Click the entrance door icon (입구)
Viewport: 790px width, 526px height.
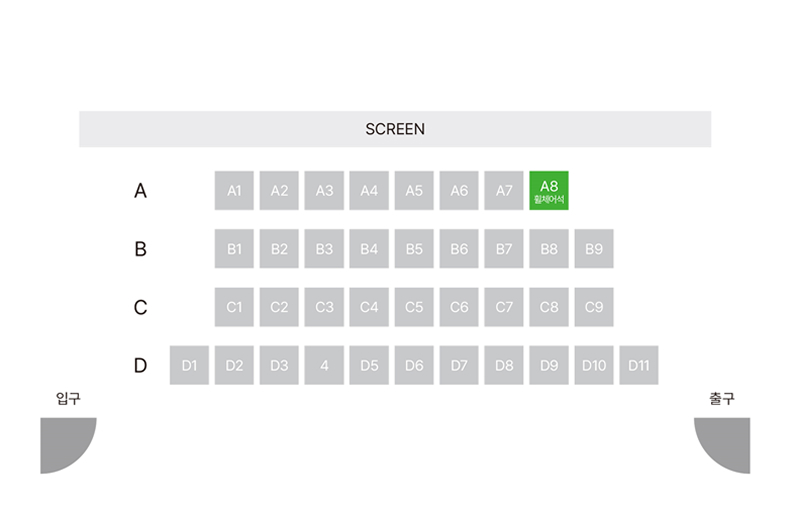pos(65,443)
